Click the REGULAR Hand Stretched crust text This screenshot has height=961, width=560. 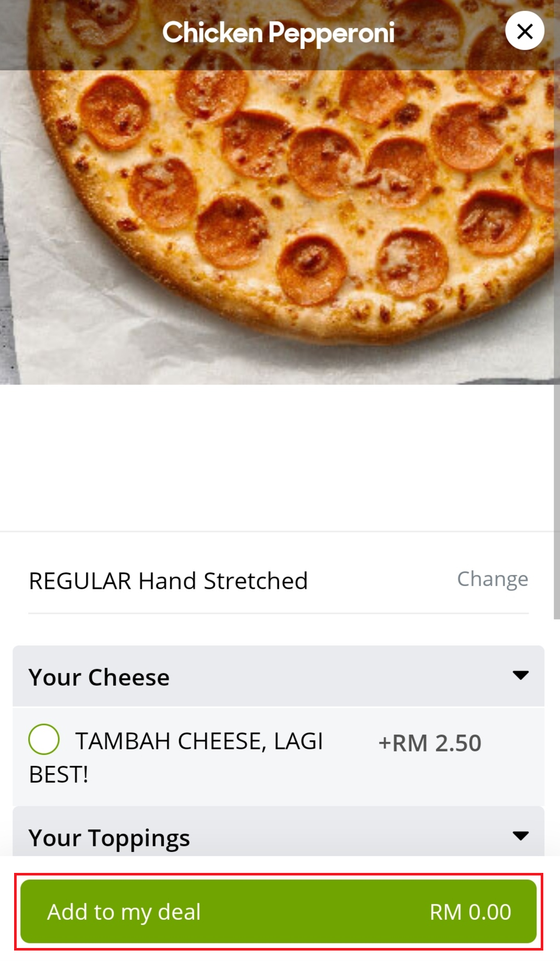coord(168,581)
